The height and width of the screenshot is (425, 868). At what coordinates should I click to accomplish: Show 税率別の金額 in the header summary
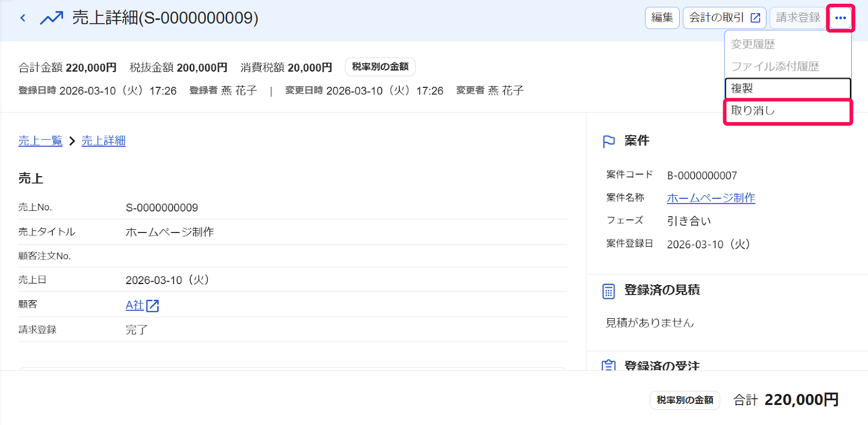tap(380, 67)
